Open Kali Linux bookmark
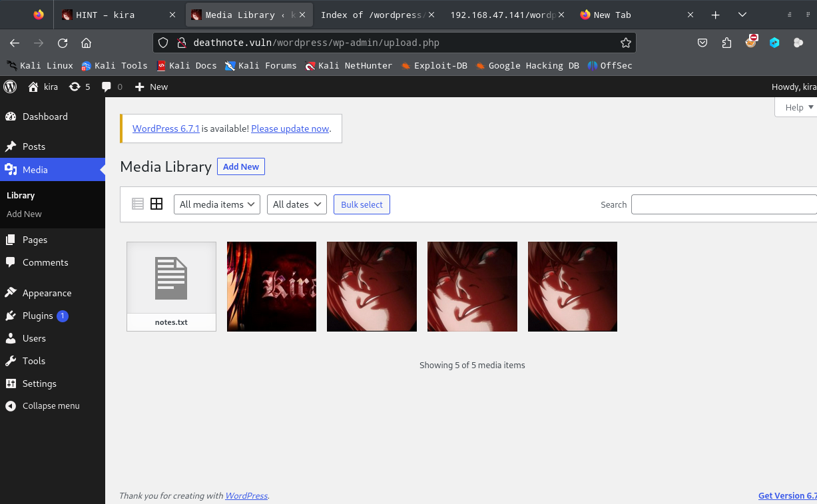Screen dimensions: 817x504 [40, 65]
